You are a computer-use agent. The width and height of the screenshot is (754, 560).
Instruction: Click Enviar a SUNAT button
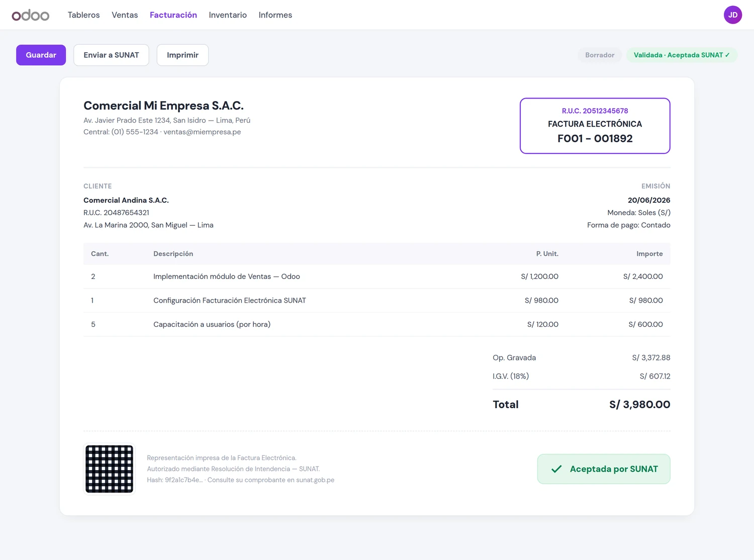point(111,55)
